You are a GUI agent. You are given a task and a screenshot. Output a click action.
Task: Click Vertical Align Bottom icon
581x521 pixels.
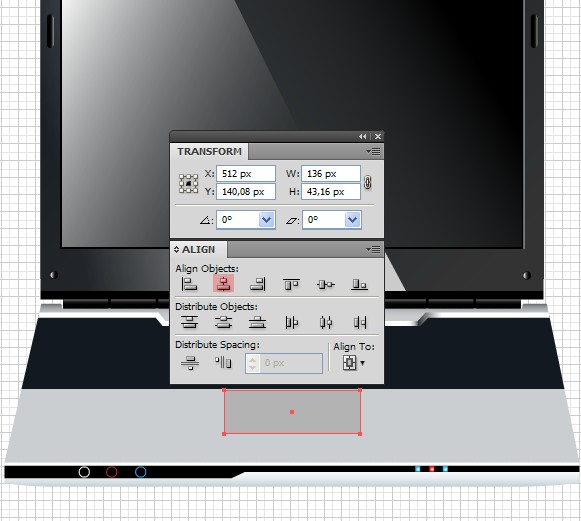tap(359, 284)
